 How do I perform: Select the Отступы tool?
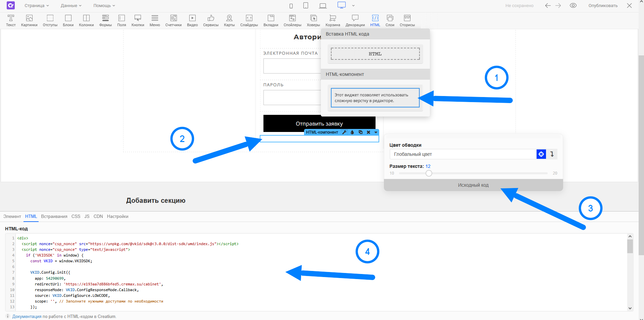50,20
